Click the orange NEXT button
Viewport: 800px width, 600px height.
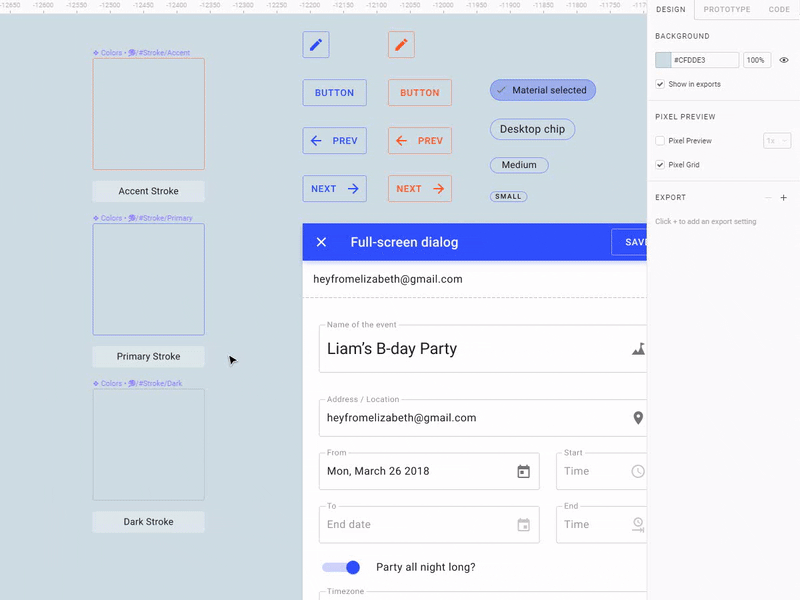tap(419, 189)
